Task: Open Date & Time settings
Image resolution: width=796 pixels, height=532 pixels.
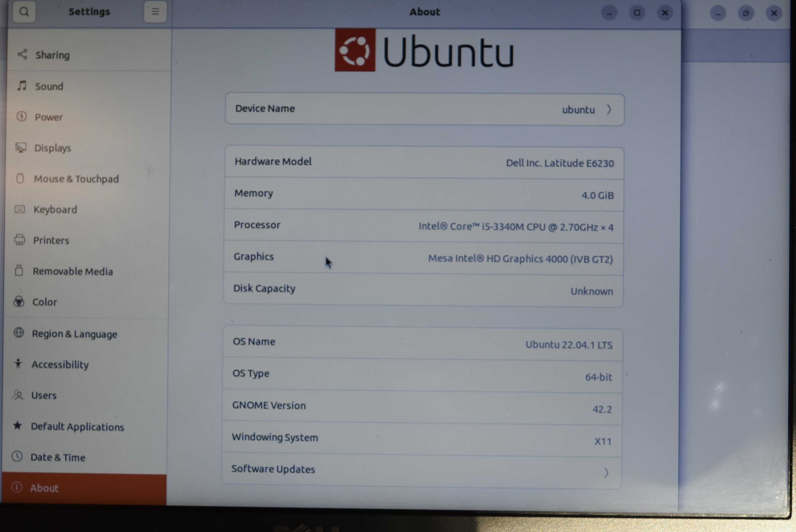Action: coord(57,457)
